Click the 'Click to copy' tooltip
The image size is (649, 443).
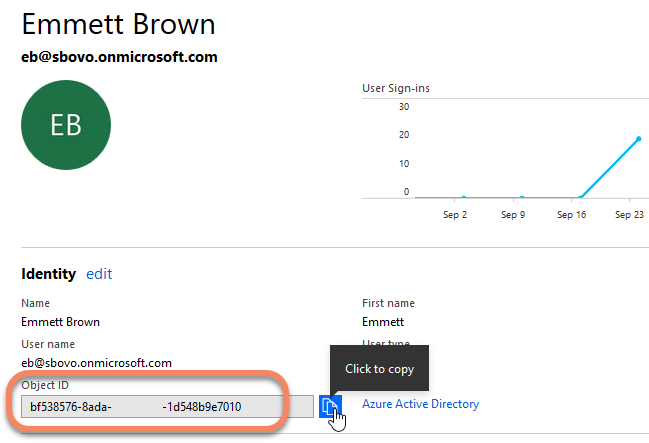[x=379, y=369]
